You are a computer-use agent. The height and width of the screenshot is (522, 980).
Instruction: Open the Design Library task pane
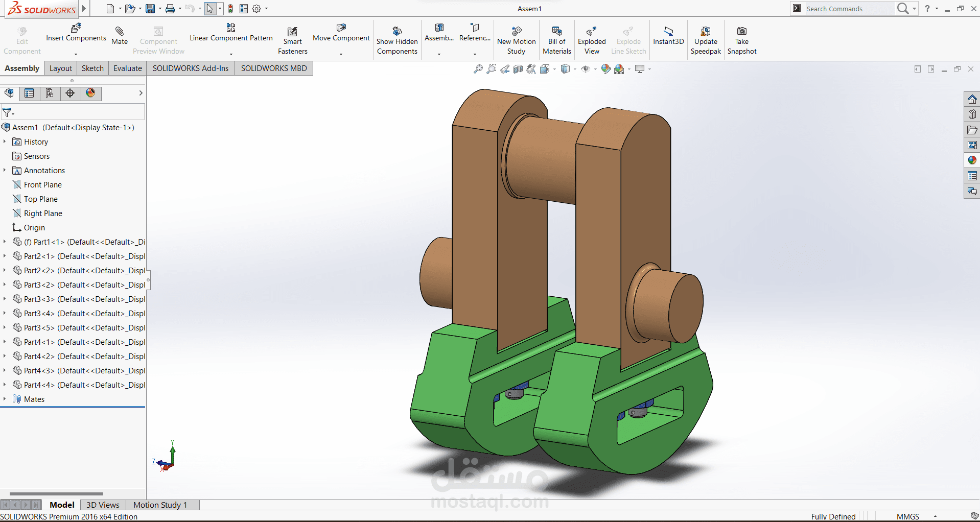[x=972, y=114]
